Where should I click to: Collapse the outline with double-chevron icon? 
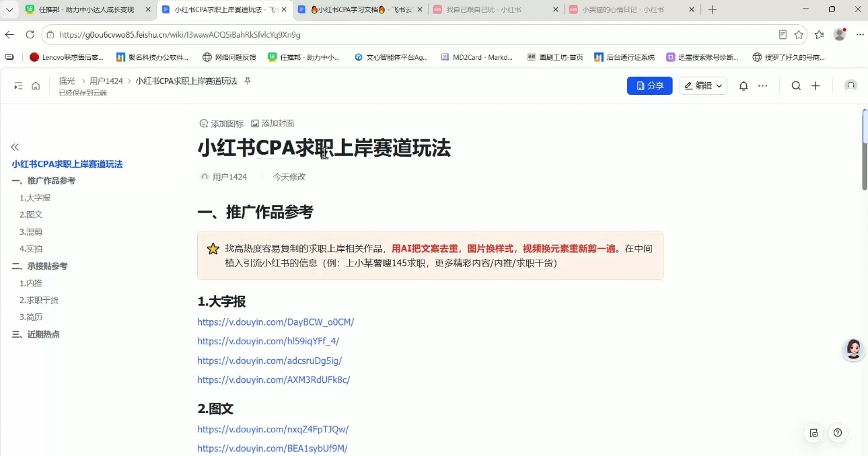coord(15,147)
